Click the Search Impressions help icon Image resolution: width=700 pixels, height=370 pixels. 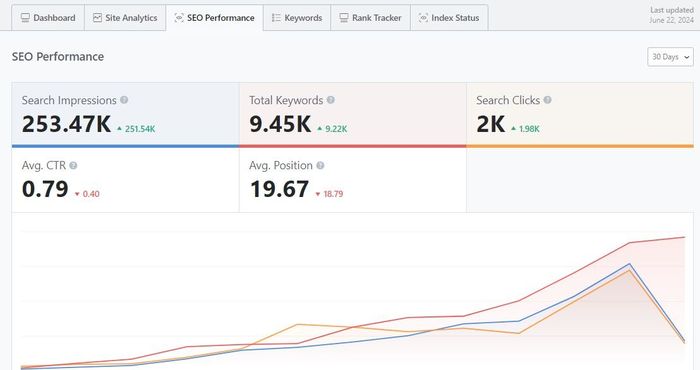coord(124,100)
